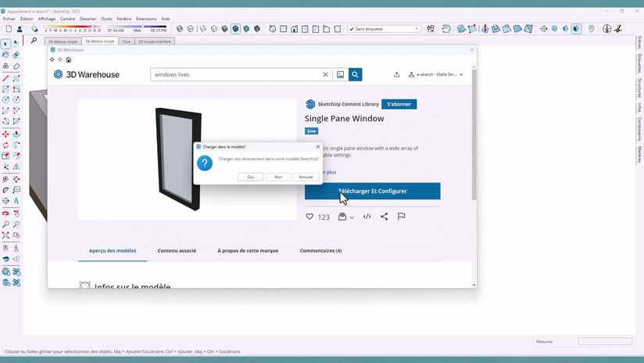Open the Fichier menu
This screenshot has height=363, width=644.
click(x=9, y=19)
